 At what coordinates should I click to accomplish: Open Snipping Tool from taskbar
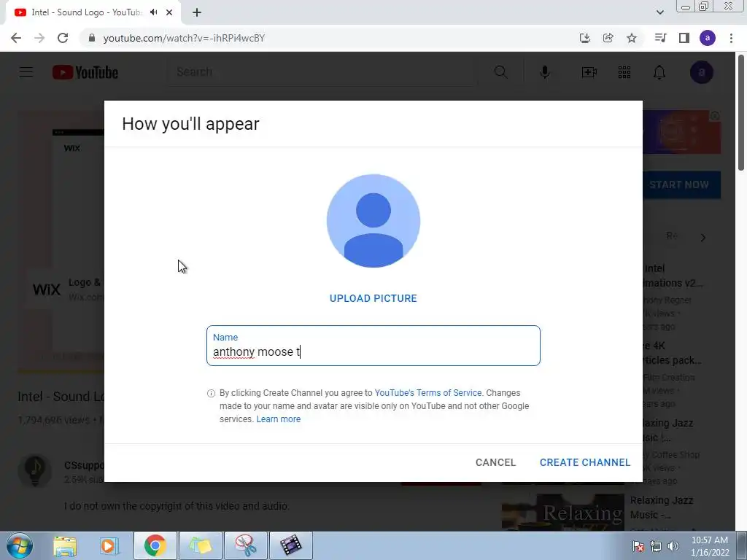pyautogui.click(x=246, y=545)
